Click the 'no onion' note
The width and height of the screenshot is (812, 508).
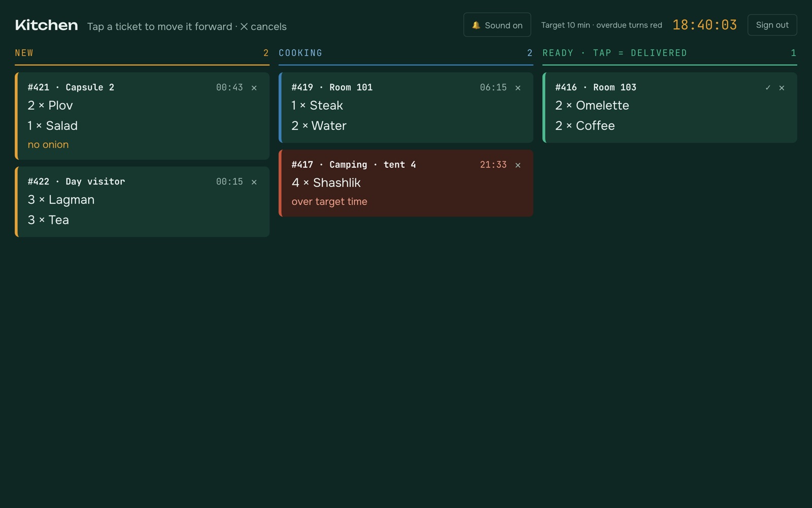click(x=48, y=145)
